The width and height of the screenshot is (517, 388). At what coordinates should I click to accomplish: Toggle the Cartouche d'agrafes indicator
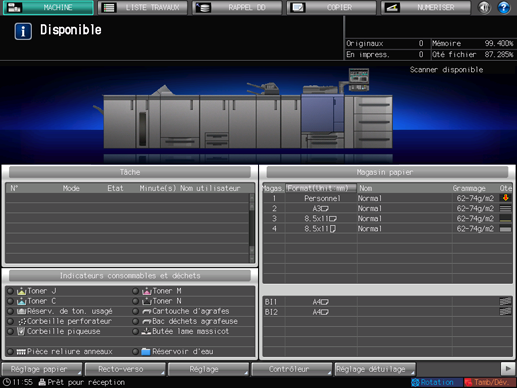[x=135, y=311]
